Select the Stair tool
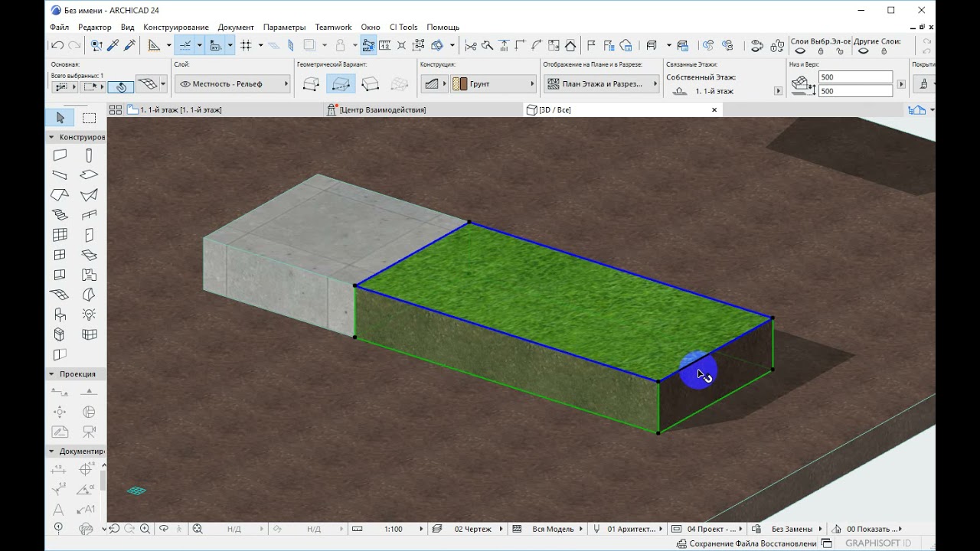The width and height of the screenshot is (980, 551). 60,215
